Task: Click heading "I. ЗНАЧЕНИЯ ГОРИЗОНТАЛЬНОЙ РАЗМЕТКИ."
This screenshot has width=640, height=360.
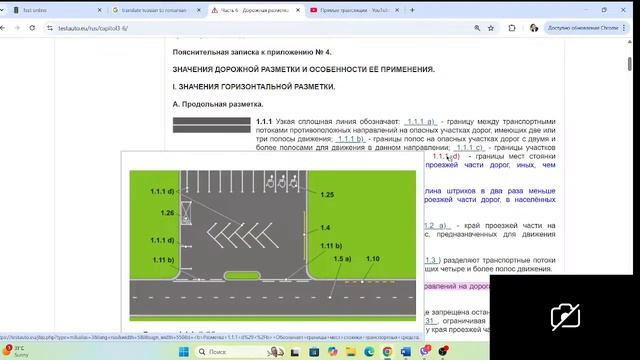Action: [x=254, y=87]
